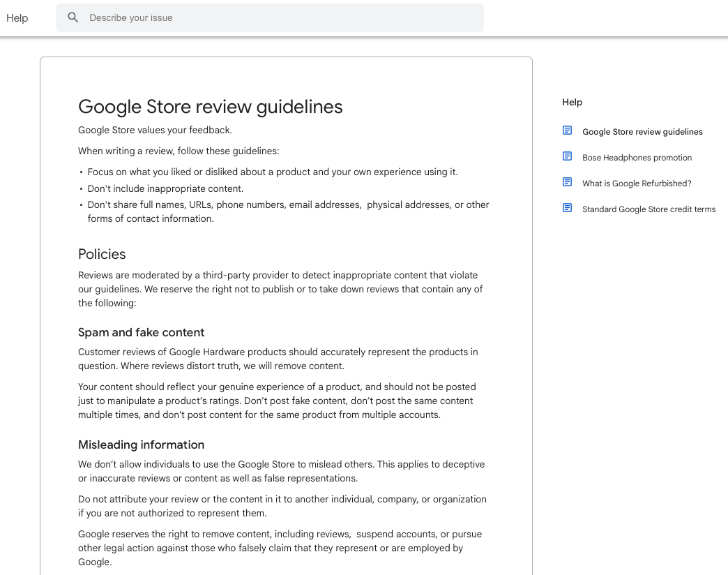Click the bullet starting Don't share full names

pos(288,212)
